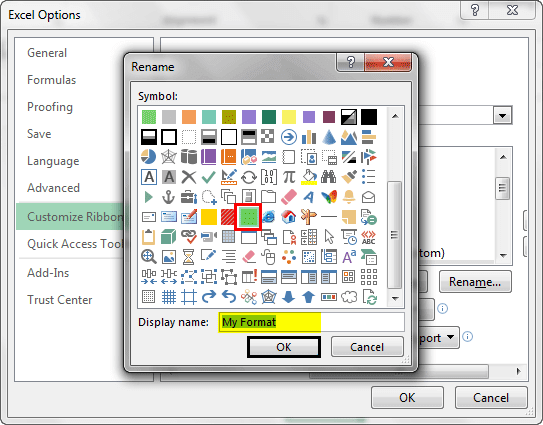The image size is (543, 425).
Task: Go to Trust Center settings
Action: (60, 300)
